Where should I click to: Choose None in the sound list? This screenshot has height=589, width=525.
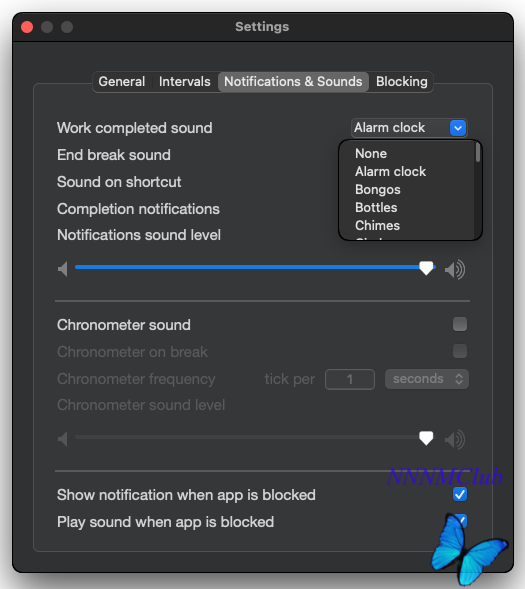tap(371, 154)
